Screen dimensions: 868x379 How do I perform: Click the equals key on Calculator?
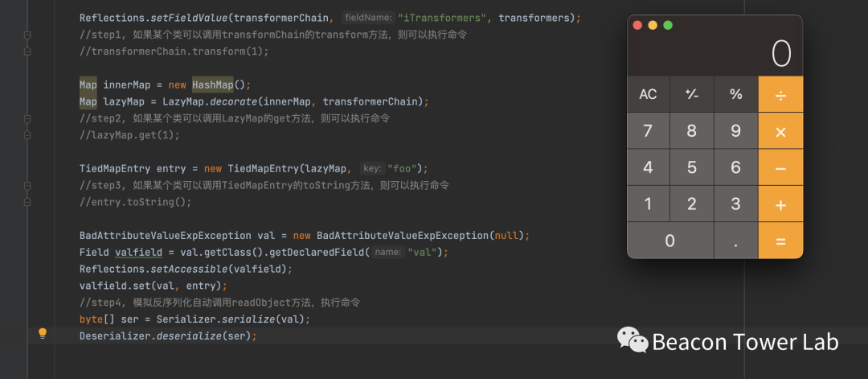pos(780,241)
